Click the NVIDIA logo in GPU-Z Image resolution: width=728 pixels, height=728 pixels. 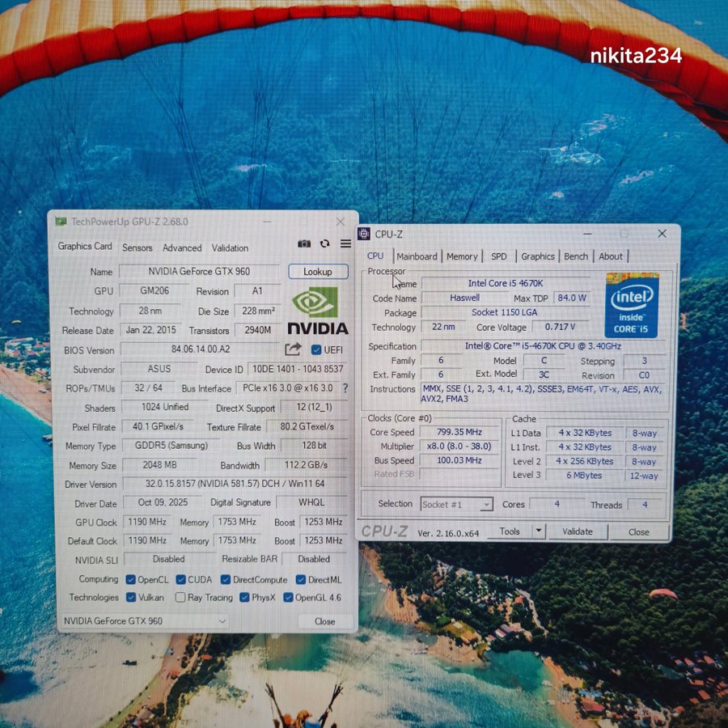317,311
